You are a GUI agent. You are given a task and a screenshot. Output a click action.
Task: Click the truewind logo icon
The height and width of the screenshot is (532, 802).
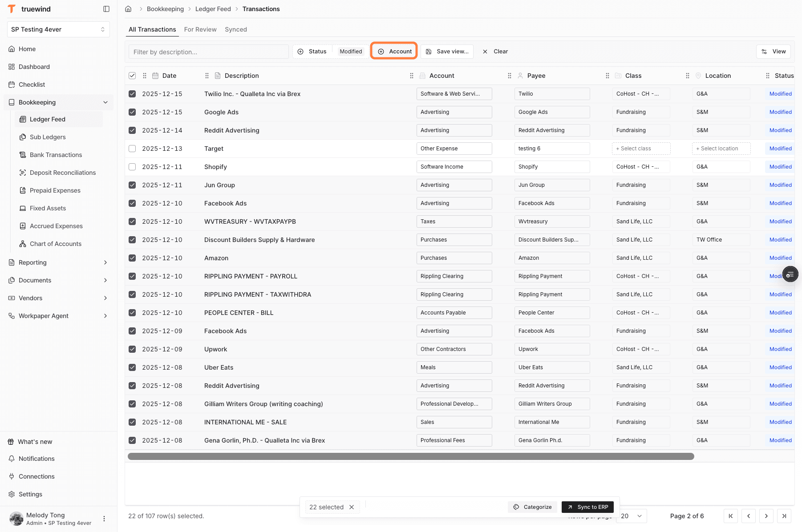12,9
